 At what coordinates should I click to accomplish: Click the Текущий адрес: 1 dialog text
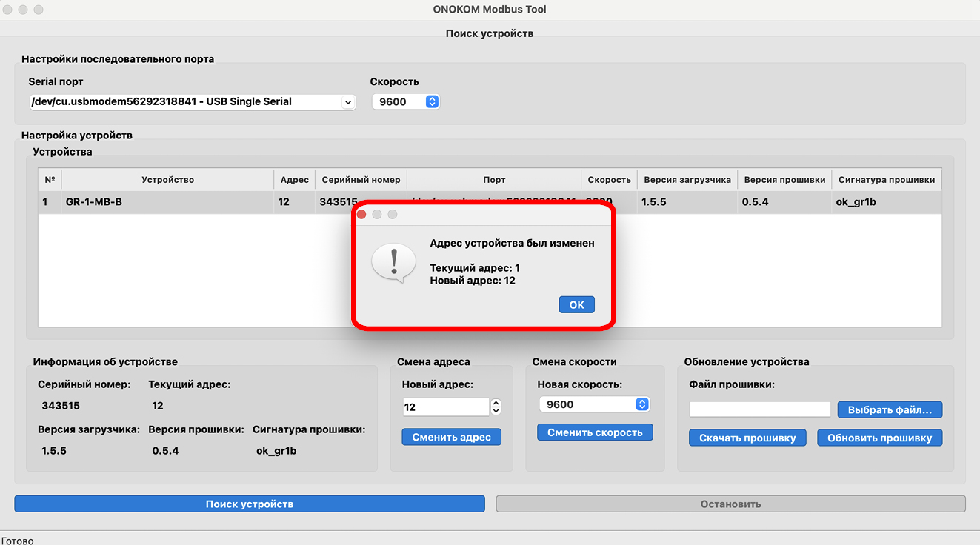(475, 268)
